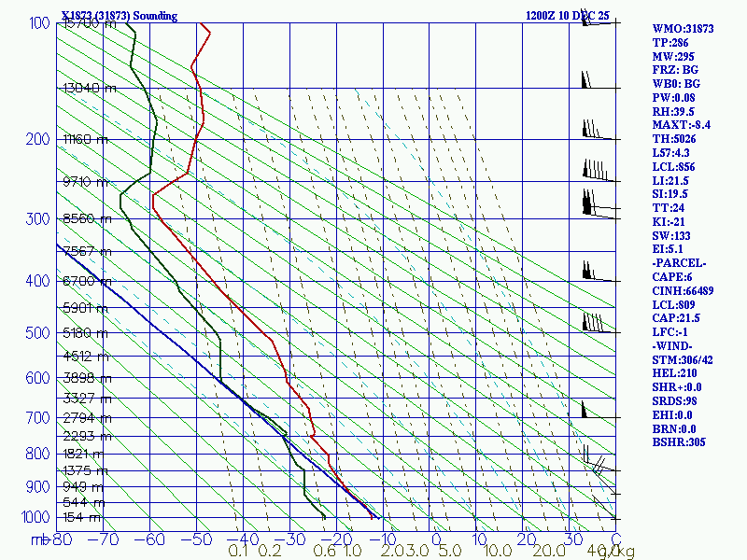Click the '3327 m' height label
The width and height of the screenshot is (747, 560).
87,398
